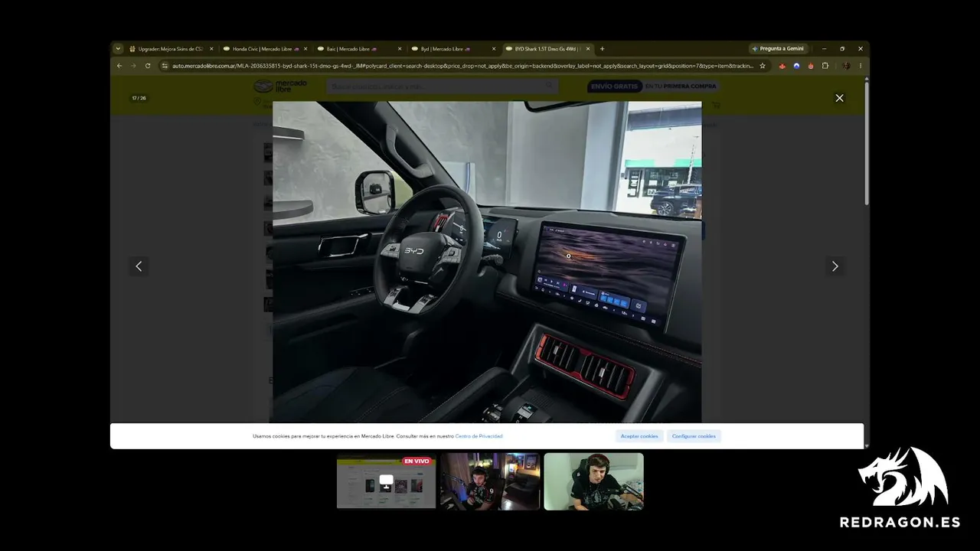Open the Chrome profile avatar
This screenshot has height=551, width=980.
coord(846,66)
